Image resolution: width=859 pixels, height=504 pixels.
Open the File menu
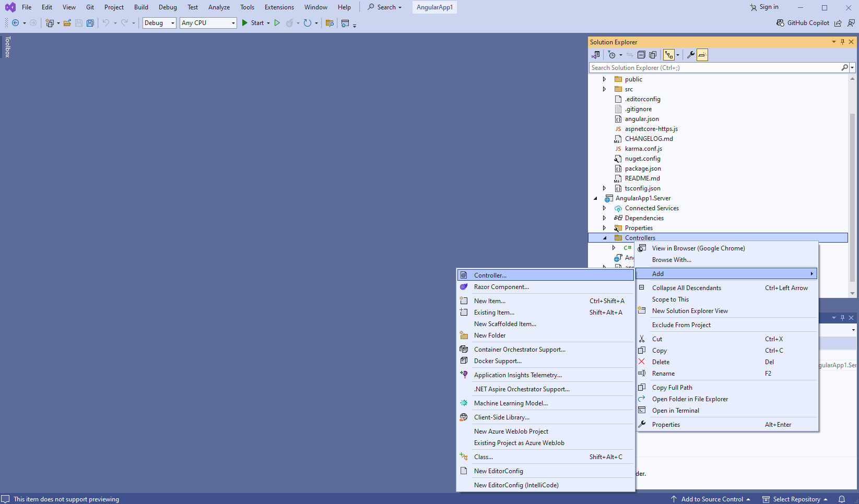pyautogui.click(x=27, y=7)
